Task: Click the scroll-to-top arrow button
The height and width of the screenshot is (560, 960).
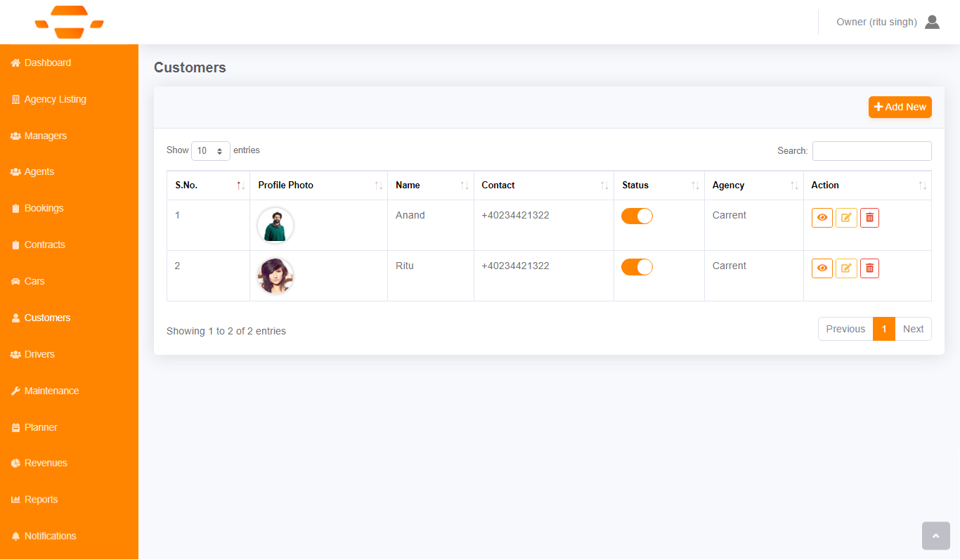Action: pyautogui.click(x=935, y=535)
